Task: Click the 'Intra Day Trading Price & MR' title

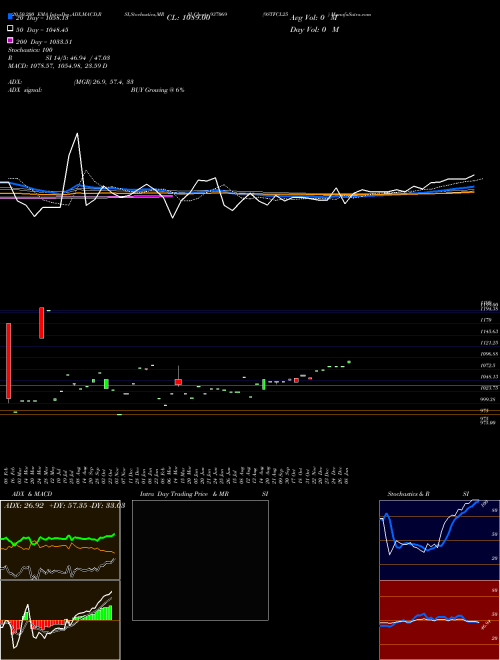Action: [184, 494]
